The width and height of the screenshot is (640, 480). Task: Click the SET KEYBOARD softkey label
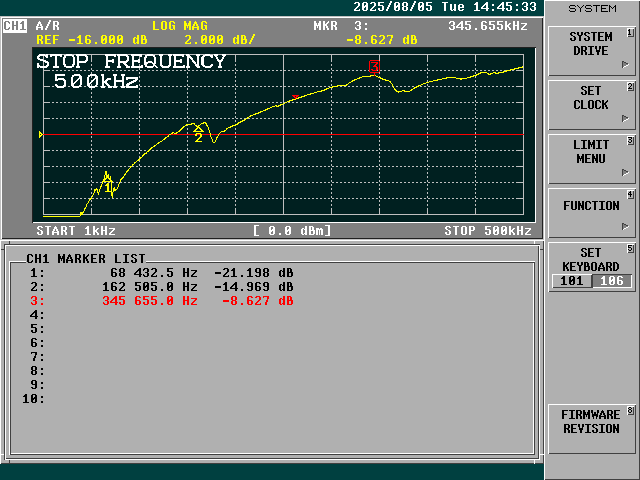(591, 260)
